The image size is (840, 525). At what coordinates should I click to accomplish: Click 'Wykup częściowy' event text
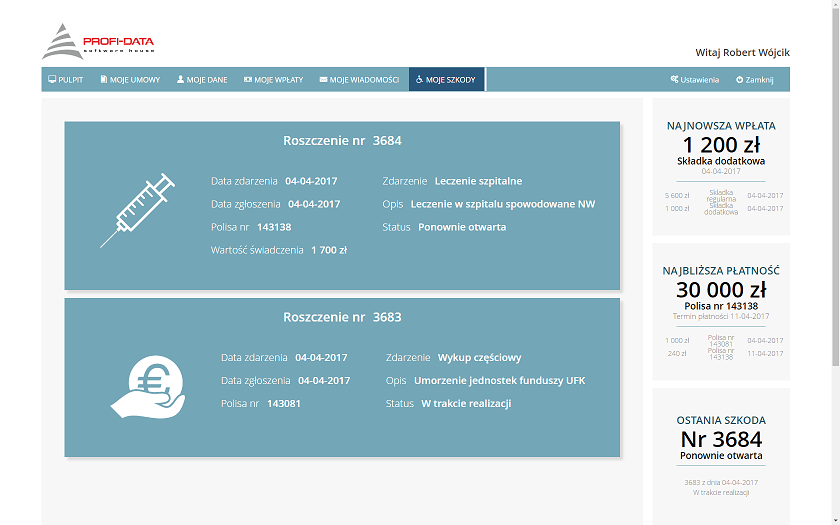pos(479,357)
